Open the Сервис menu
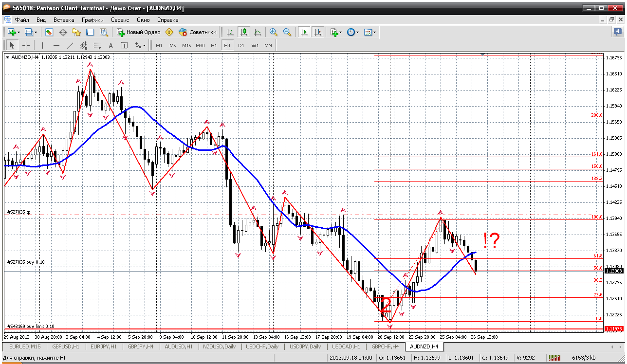 [120, 20]
